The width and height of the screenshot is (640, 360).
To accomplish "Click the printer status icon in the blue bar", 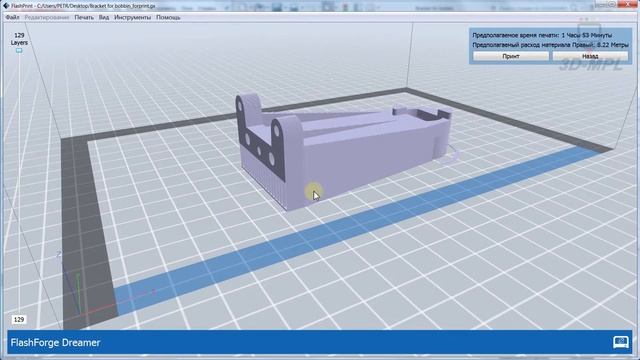I will point(620,342).
